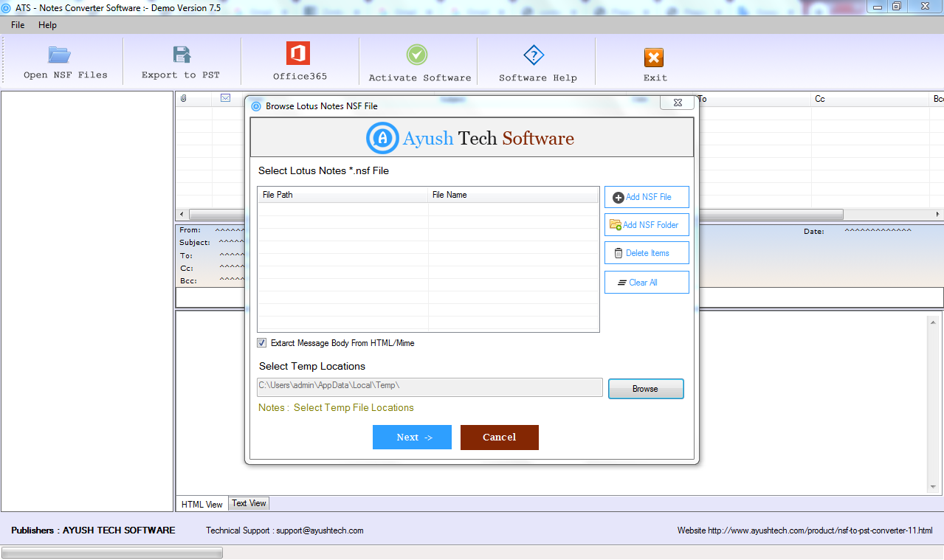Switch to the Text View tab
This screenshot has height=560, width=944.
249,503
